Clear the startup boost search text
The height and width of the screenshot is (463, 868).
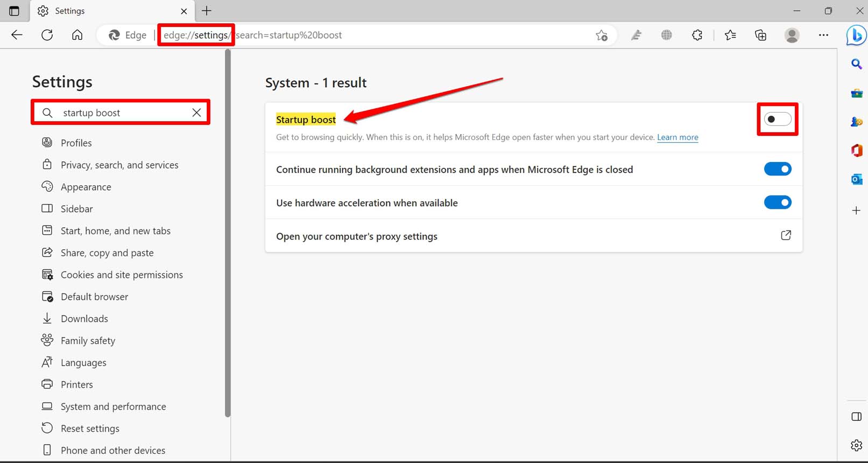coord(196,113)
